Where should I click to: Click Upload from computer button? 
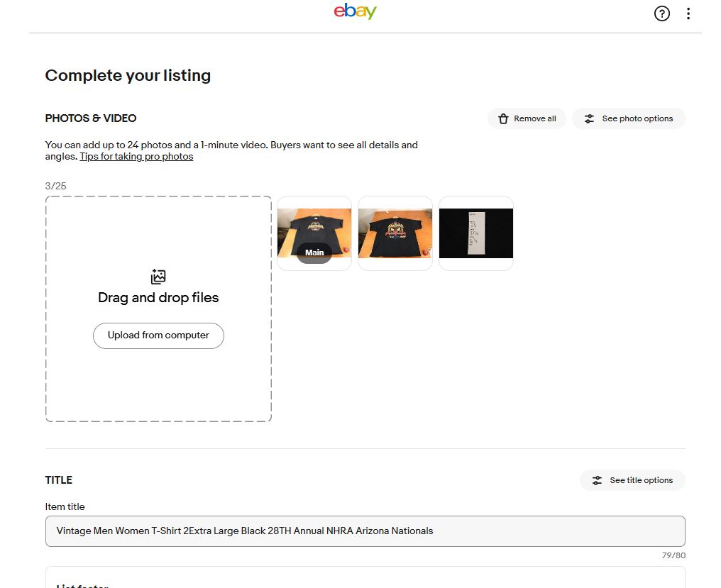(x=158, y=335)
